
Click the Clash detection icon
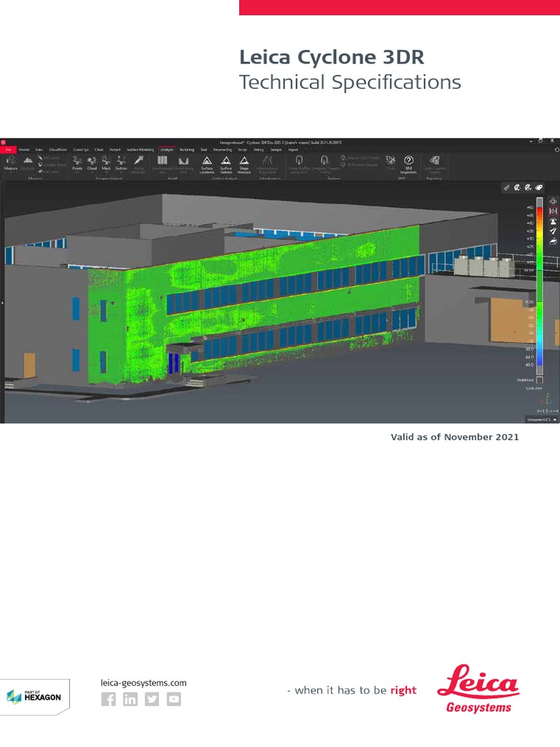(x=390, y=161)
